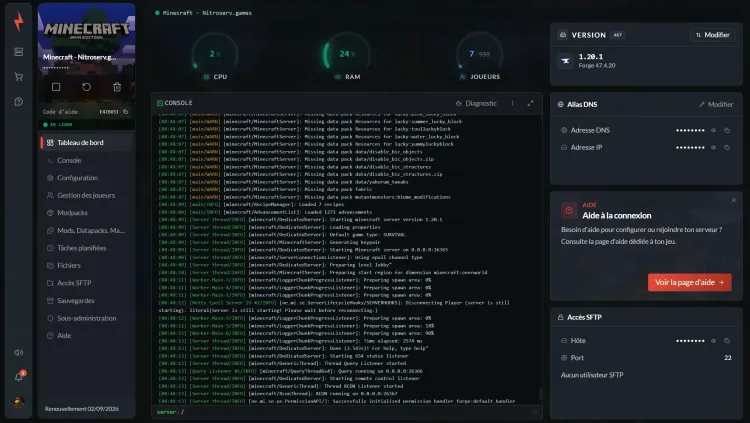Viewport: 750px width, 423px height.
Task: Click Modifier in the Version panel
Action: pyautogui.click(x=713, y=35)
